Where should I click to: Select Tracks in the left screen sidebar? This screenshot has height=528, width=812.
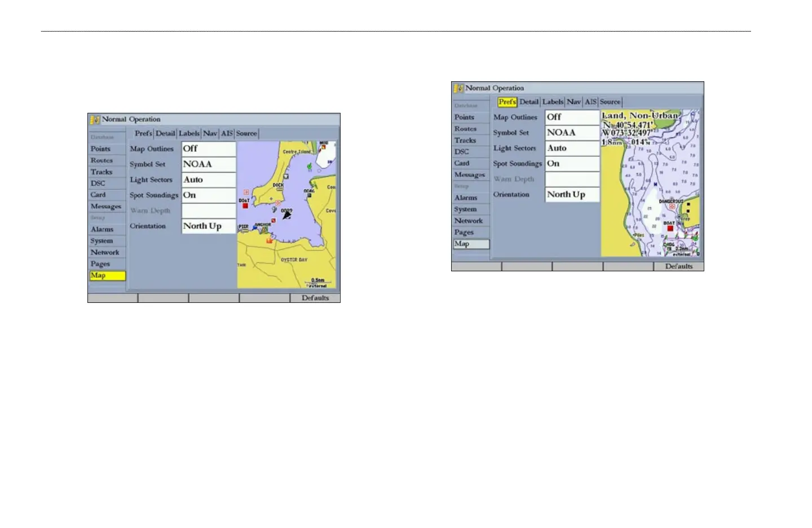coord(107,172)
